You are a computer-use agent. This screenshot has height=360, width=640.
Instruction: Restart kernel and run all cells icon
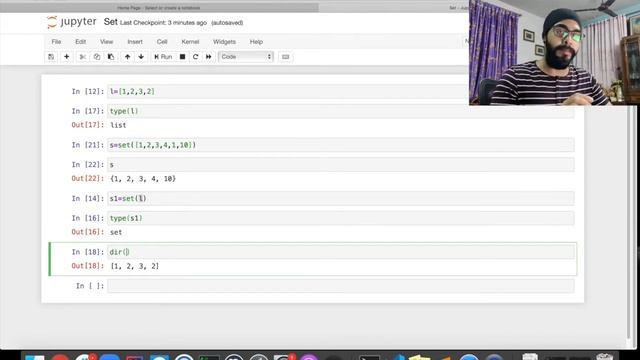point(209,57)
